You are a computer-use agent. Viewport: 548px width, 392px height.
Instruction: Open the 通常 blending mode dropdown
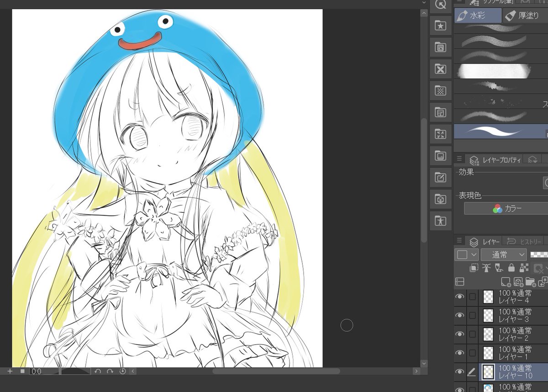pos(504,254)
